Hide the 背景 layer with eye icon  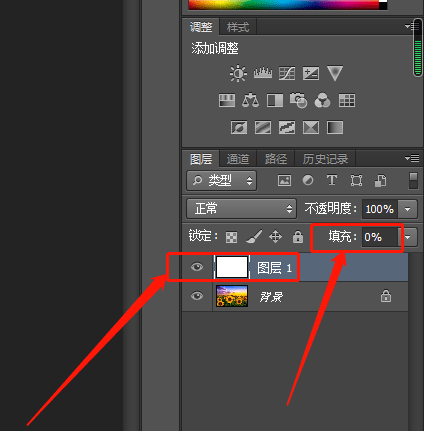(197, 296)
